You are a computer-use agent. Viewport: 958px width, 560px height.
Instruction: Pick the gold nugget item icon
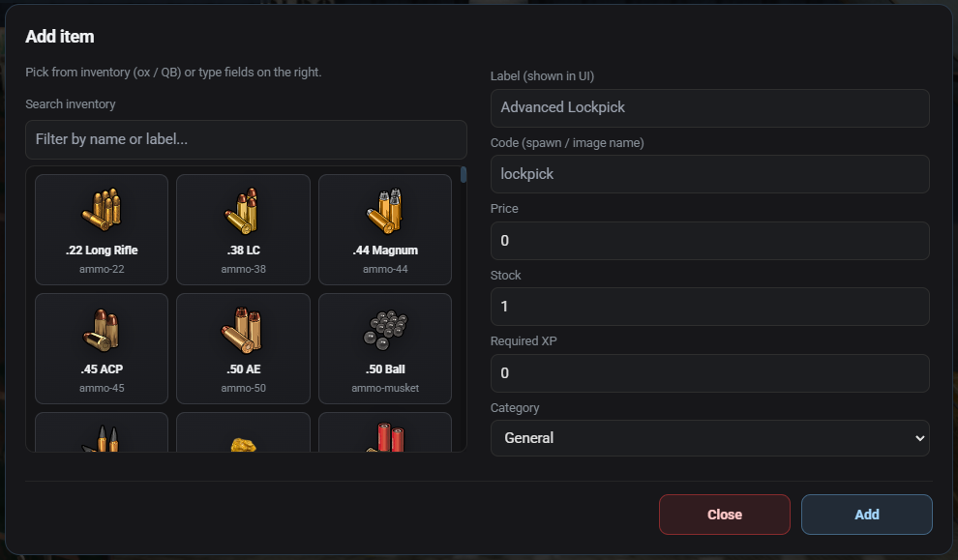click(243, 445)
